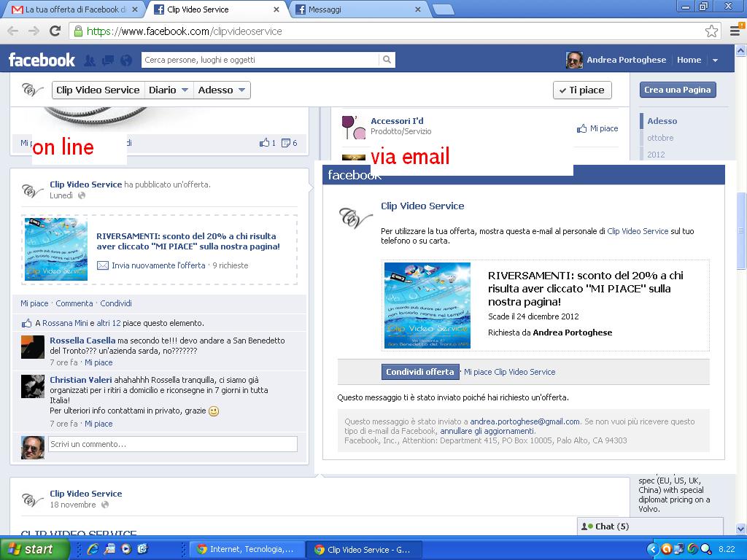Open Internet Explorer from quick launch

[93, 549]
